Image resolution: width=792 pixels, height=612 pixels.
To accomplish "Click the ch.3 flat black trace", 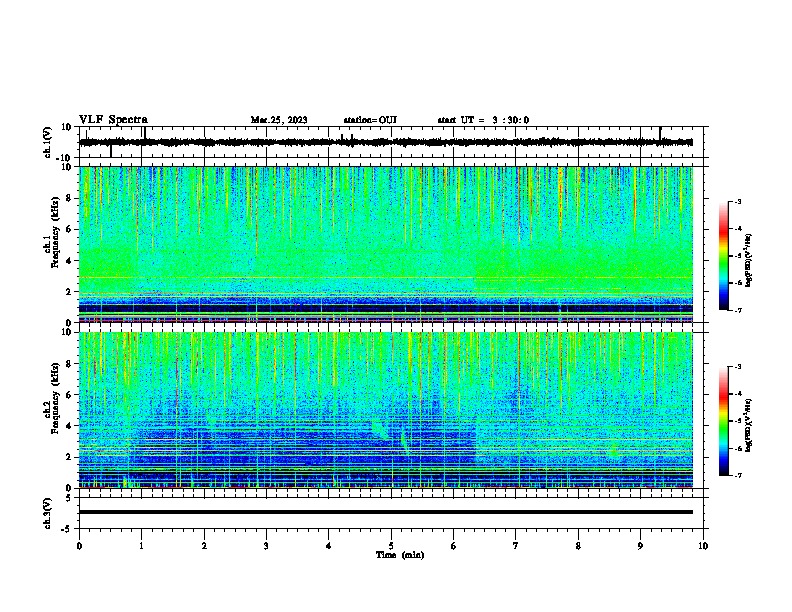I will (386, 512).
